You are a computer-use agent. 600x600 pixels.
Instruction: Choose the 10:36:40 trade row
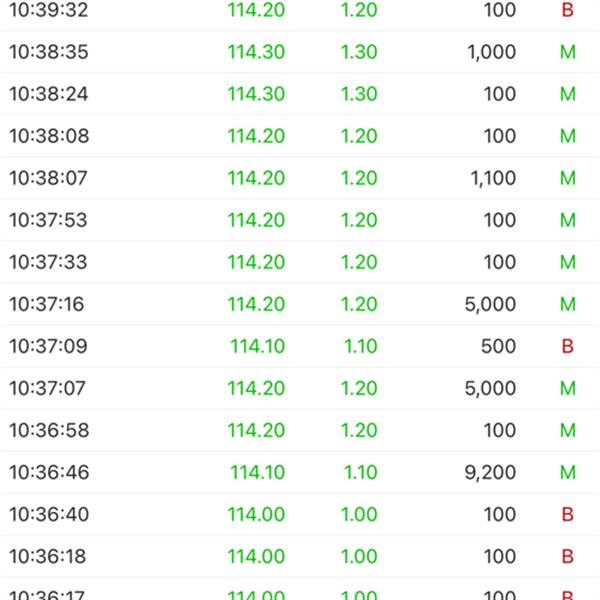[x=300, y=515]
